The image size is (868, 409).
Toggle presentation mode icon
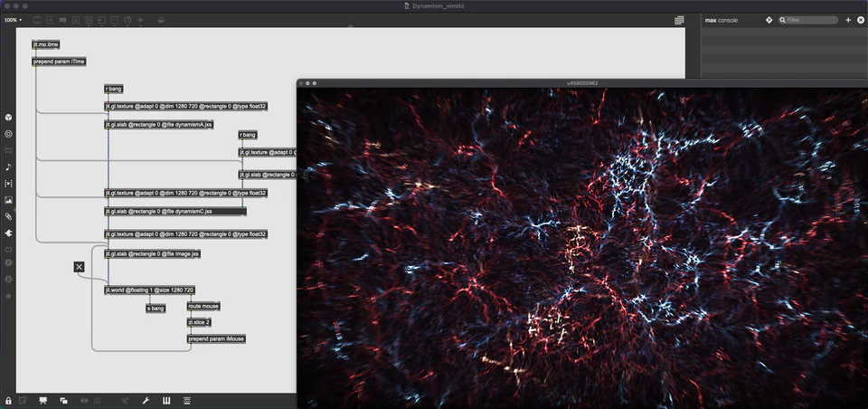click(42, 401)
